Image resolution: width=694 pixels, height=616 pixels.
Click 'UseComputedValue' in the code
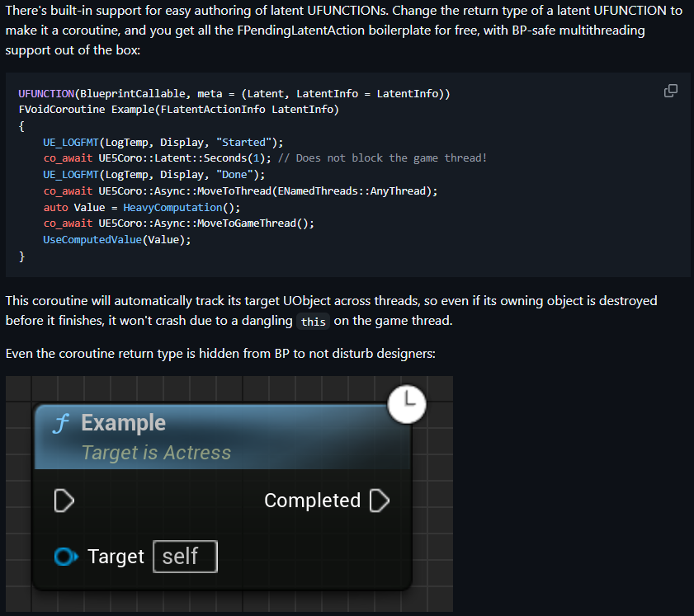(x=92, y=240)
